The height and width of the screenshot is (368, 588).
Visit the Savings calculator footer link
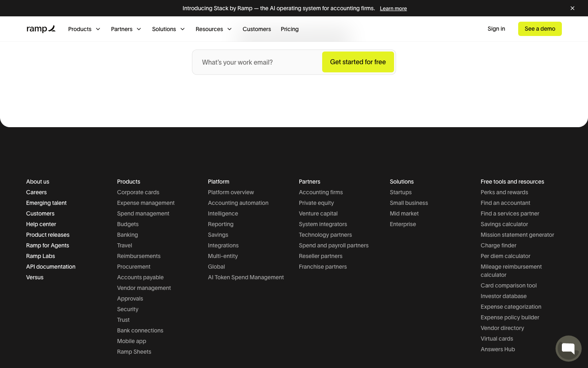[504, 224]
